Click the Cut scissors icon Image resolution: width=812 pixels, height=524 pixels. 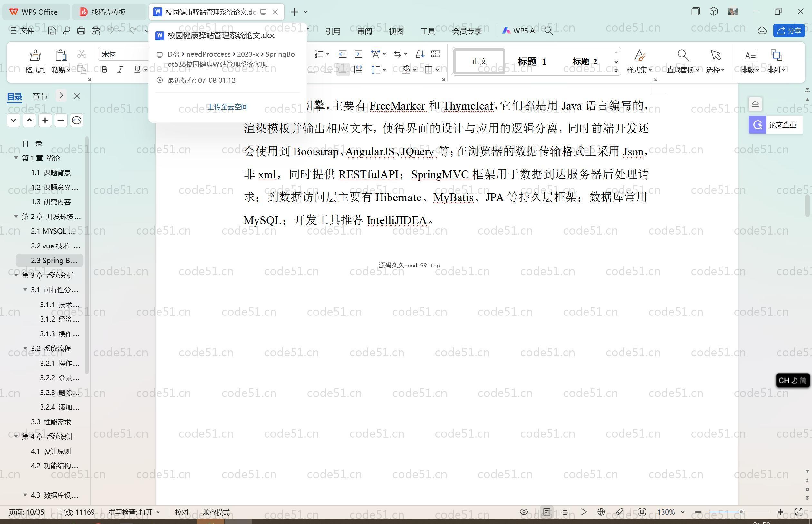[82, 54]
